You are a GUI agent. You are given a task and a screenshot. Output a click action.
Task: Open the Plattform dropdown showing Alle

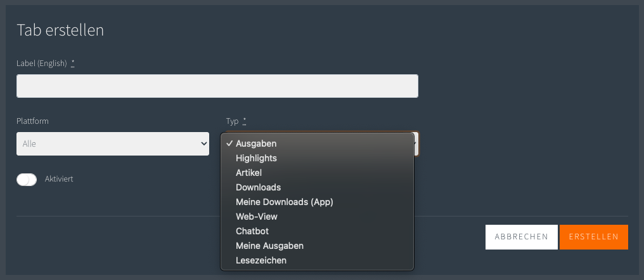tap(113, 143)
